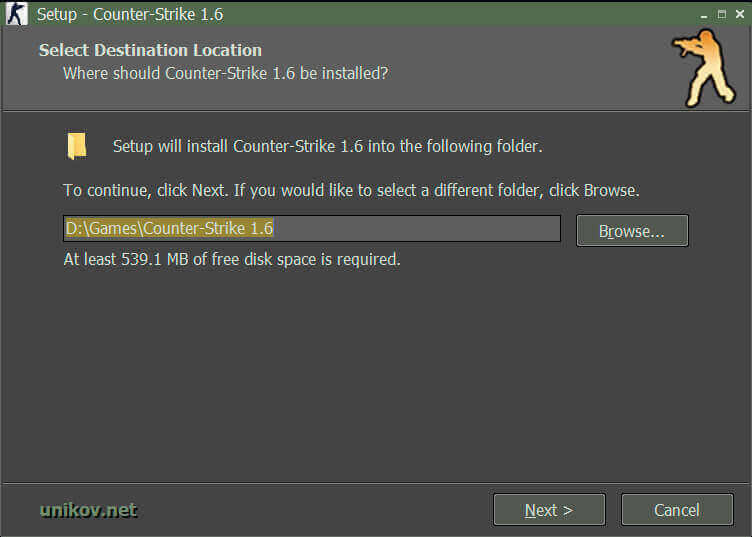Click the yellow folder icon
This screenshot has height=537, width=752.
point(77,146)
